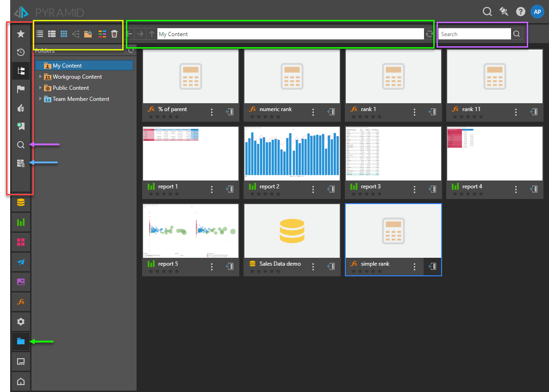Expand the Public Content folder
549x392 pixels.
pos(40,88)
